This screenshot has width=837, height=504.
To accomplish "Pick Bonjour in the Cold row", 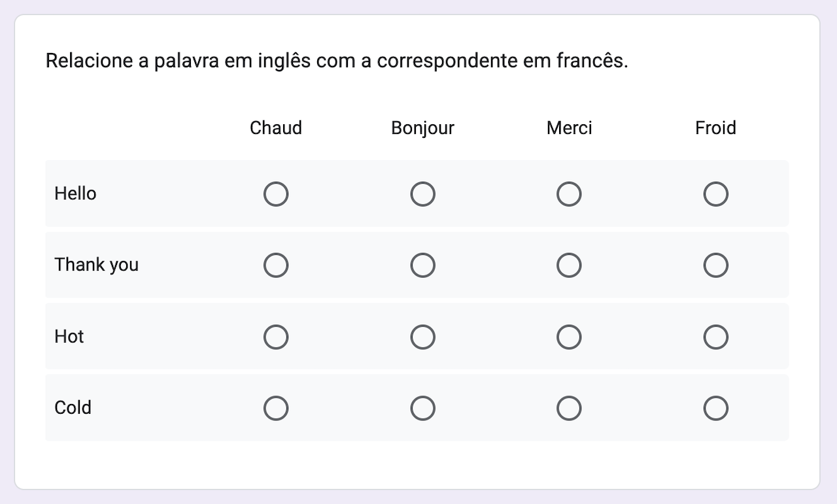I will tap(422, 408).
